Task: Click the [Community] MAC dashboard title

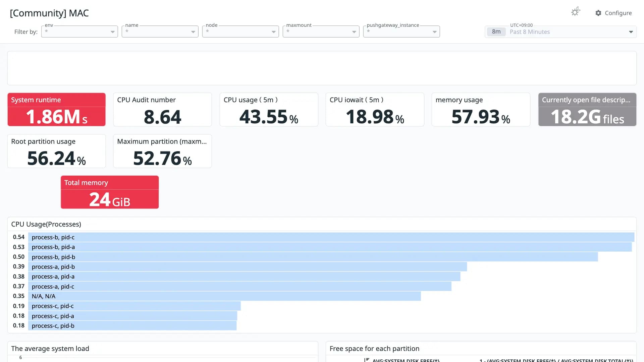Action: (x=49, y=13)
